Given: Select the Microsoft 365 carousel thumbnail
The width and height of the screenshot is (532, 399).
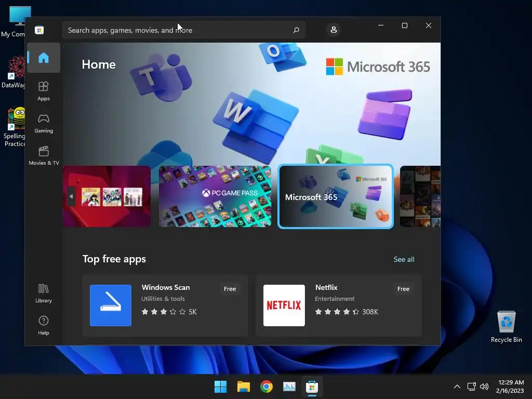Looking at the screenshot, I should tap(336, 196).
